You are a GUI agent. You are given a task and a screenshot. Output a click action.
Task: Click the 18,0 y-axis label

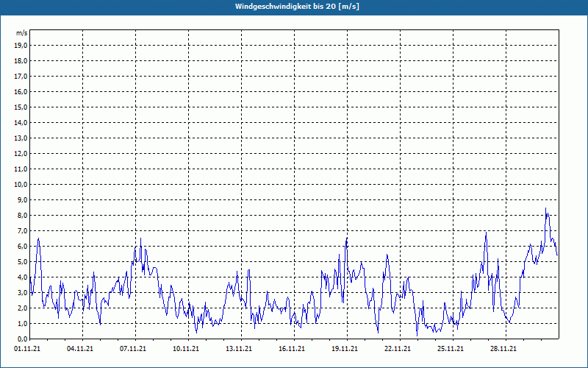[21, 61]
